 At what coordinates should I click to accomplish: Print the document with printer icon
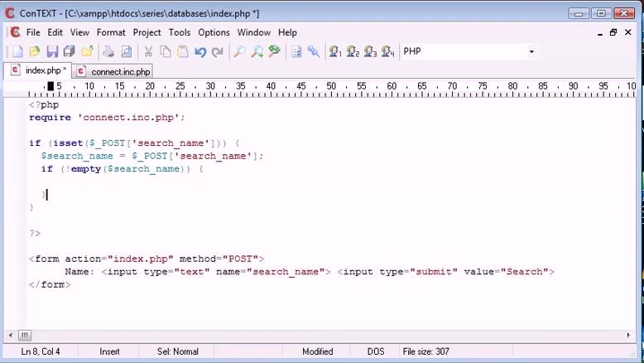tap(108, 51)
